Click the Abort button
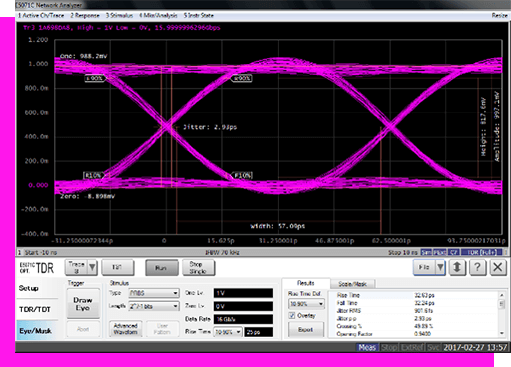 83,329
